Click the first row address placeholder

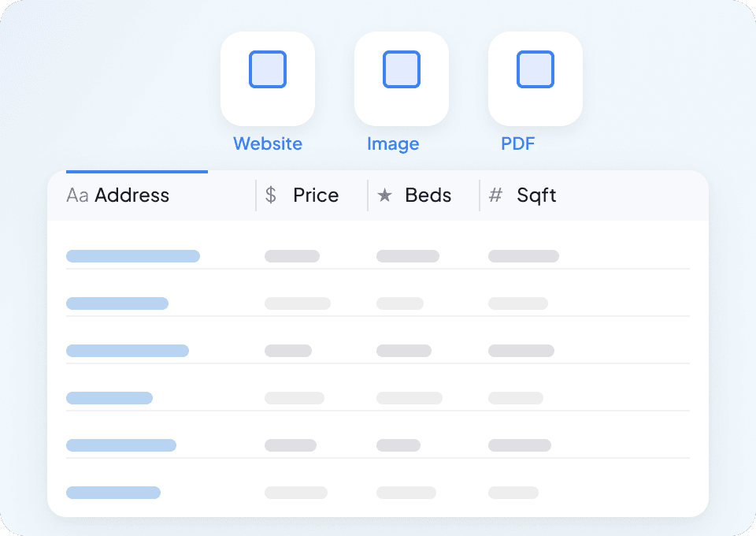133,256
